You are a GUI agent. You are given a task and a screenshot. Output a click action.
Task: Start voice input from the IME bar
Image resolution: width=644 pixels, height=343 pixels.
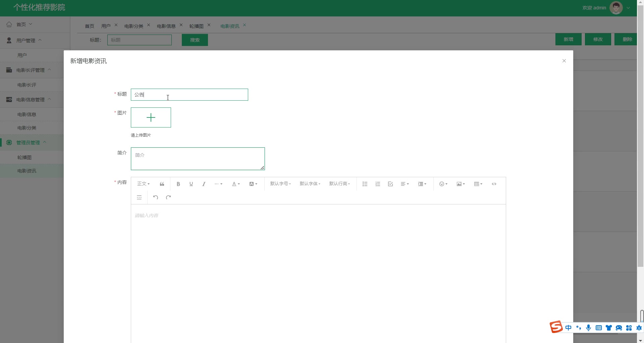(589, 328)
